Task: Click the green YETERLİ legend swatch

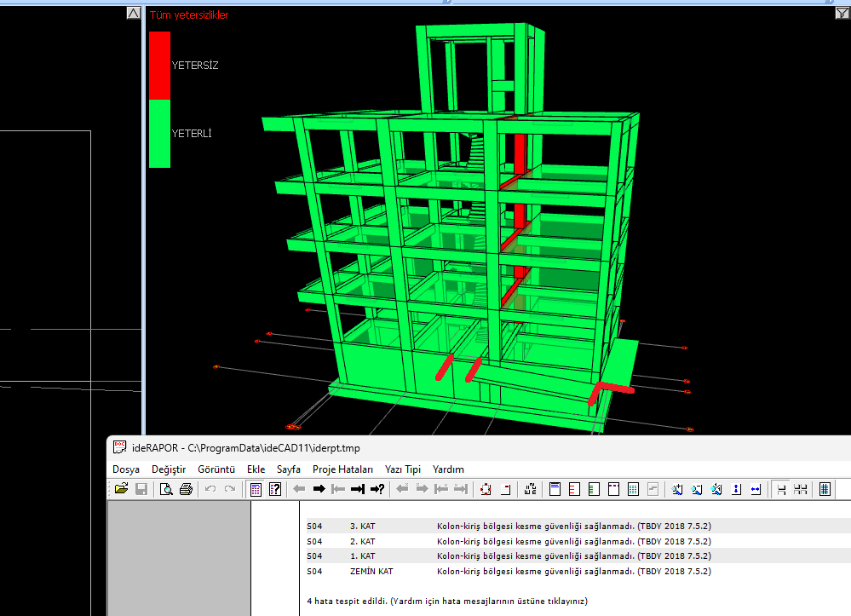Action: tap(159, 134)
